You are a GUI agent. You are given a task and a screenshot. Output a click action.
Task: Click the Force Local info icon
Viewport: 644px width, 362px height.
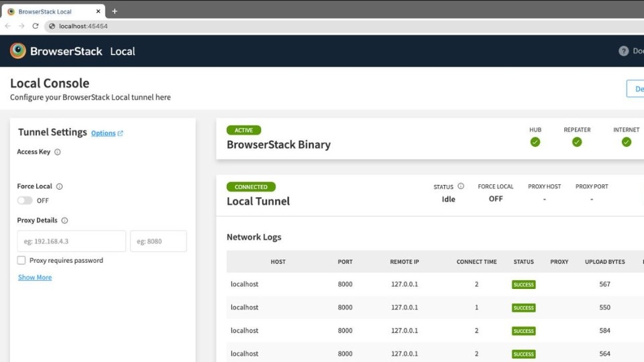[x=60, y=186]
